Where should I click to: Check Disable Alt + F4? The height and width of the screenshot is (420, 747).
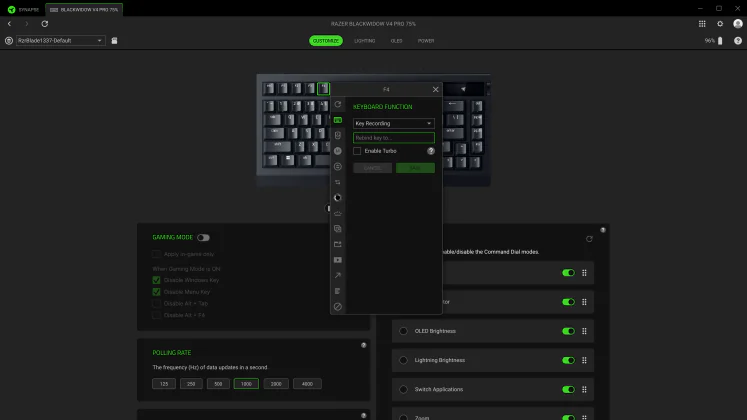156,315
